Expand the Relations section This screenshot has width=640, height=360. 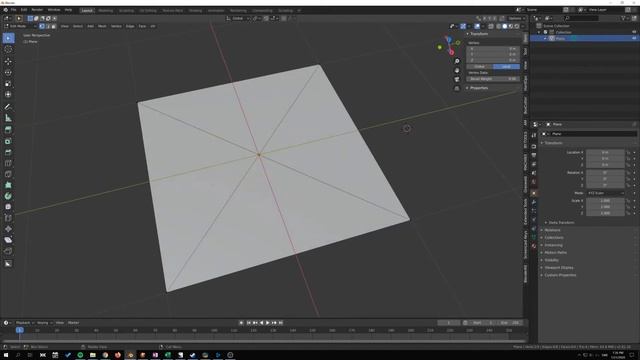tap(552, 230)
